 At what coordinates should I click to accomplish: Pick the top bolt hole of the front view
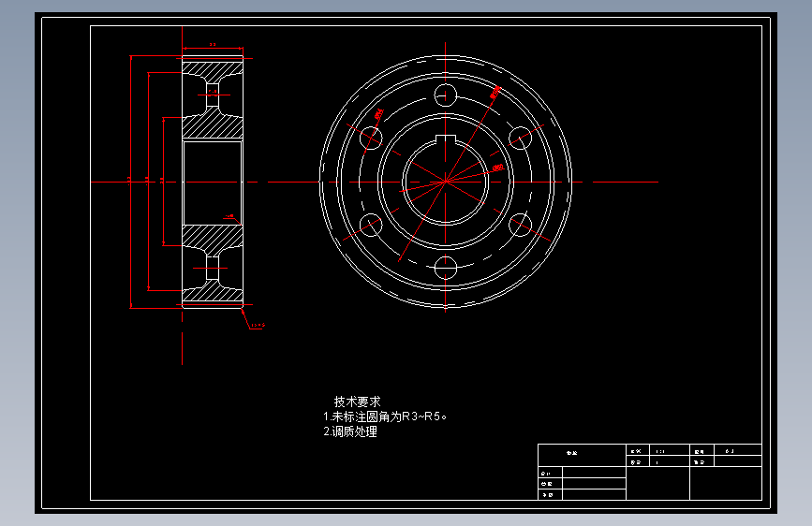[446, 95]
